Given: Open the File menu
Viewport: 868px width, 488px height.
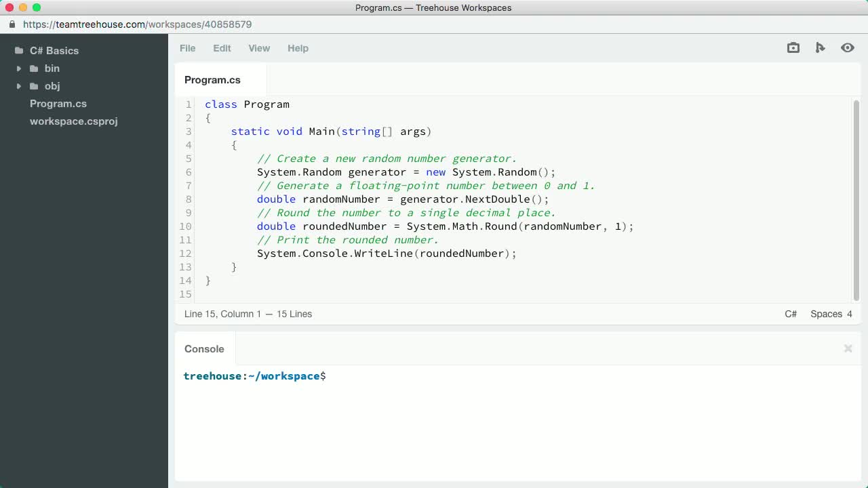Looking at the screenshot, I should point(187,48).
